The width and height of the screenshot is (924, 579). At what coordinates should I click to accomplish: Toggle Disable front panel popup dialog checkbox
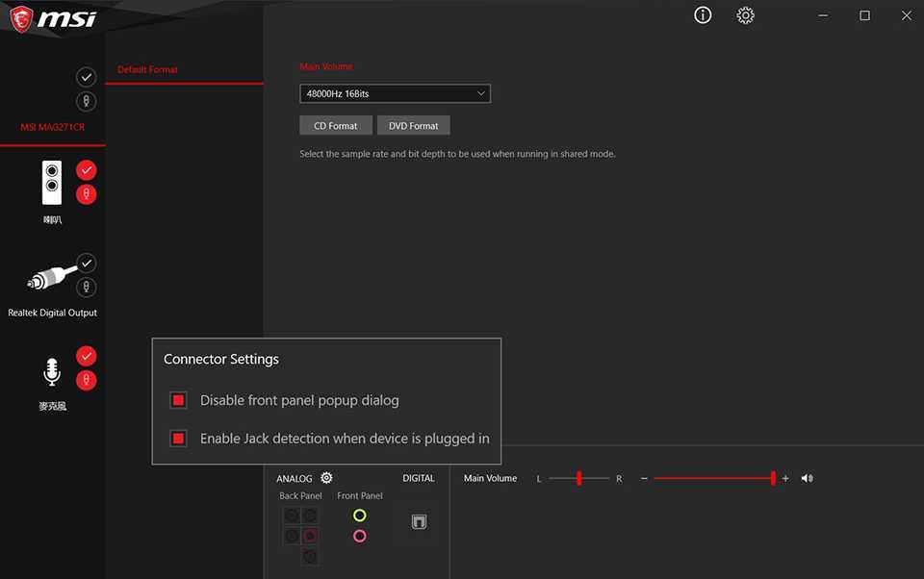click(178, 400)
